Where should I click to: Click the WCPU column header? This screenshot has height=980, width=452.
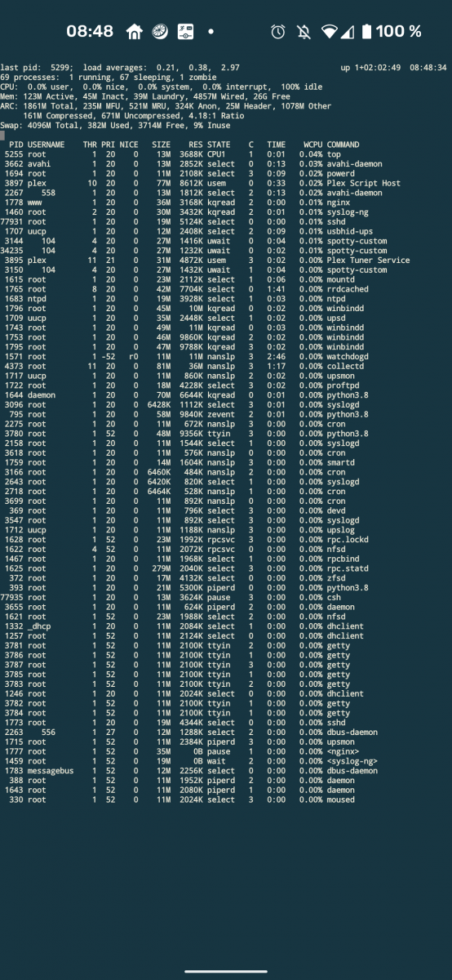(x=312, y=144)
